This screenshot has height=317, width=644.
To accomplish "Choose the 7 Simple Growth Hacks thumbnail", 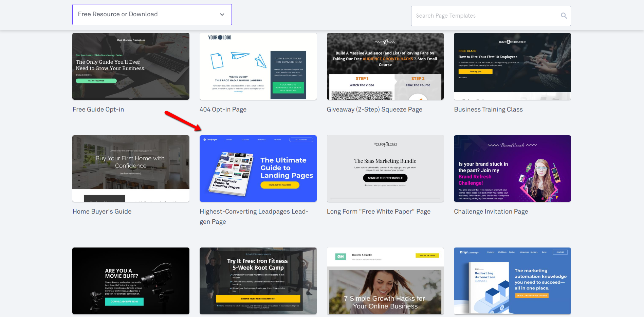I will point(385,281).
